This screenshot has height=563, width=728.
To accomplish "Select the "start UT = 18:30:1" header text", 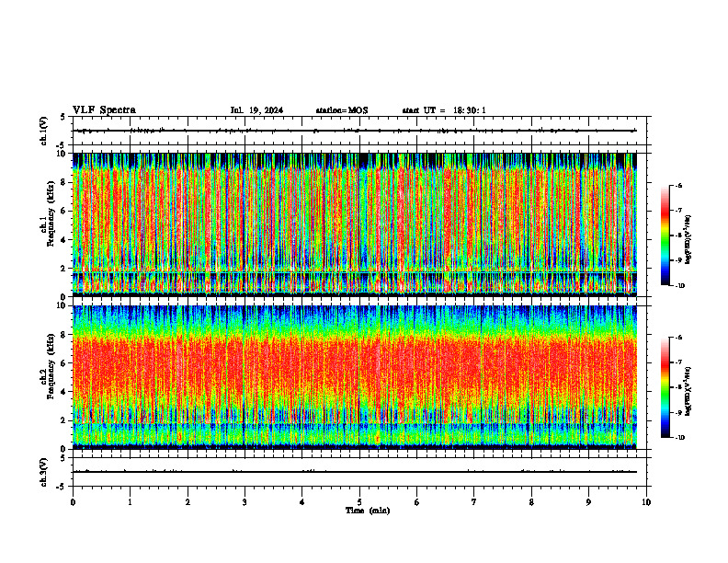I will (x=444, y=110).
